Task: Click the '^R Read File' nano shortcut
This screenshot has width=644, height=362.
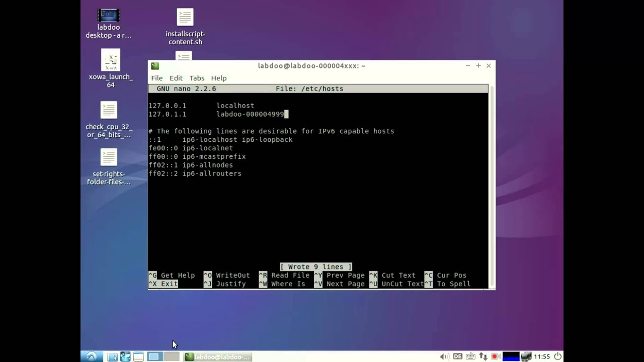Action: coord(284,276)
